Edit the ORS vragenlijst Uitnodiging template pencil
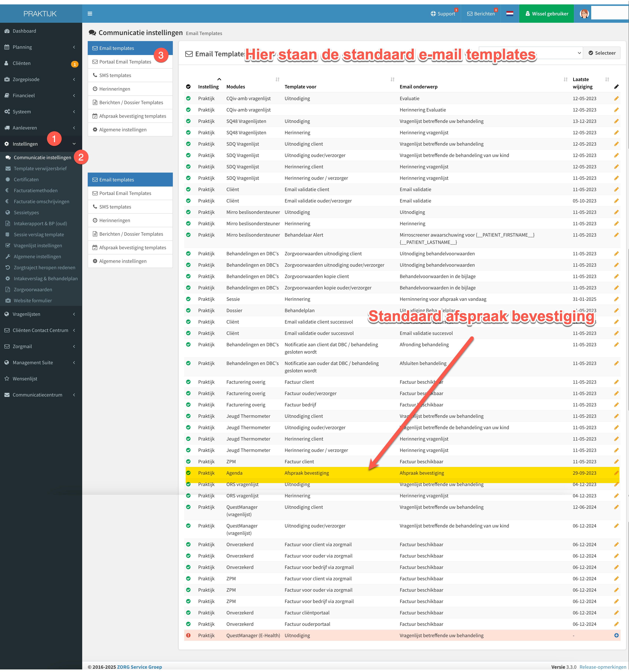 point(616,484)
